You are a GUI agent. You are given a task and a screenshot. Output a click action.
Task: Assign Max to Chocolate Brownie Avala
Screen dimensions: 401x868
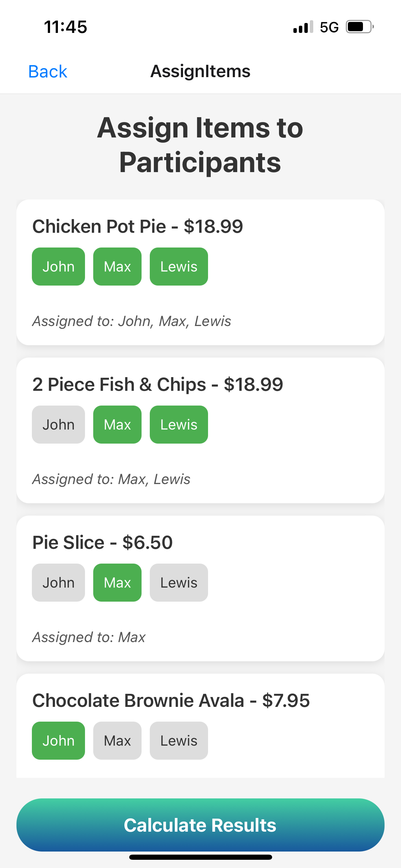[117, 740]
